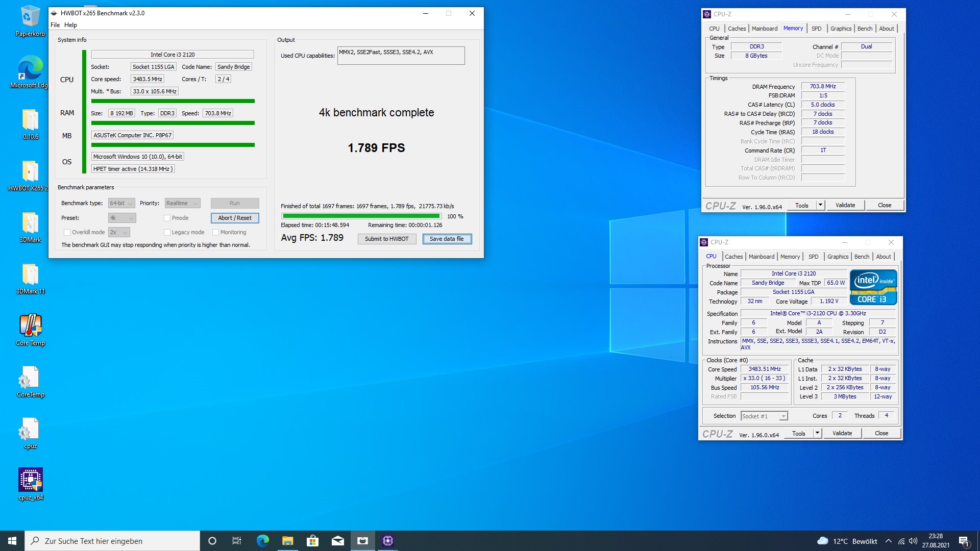
Task: Click the Windows Start button
Action: click(x=12, y=541)
